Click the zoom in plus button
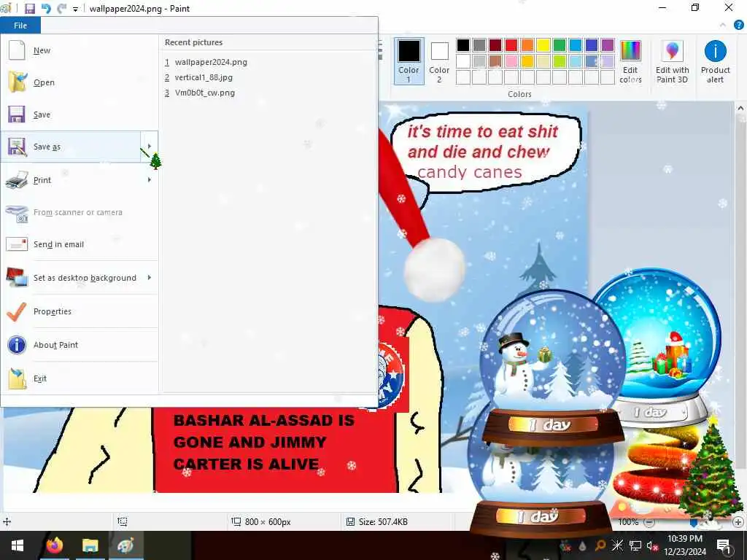Image resolution: width=747 pixels, height=560 pixels. click(x=738, y=522)
